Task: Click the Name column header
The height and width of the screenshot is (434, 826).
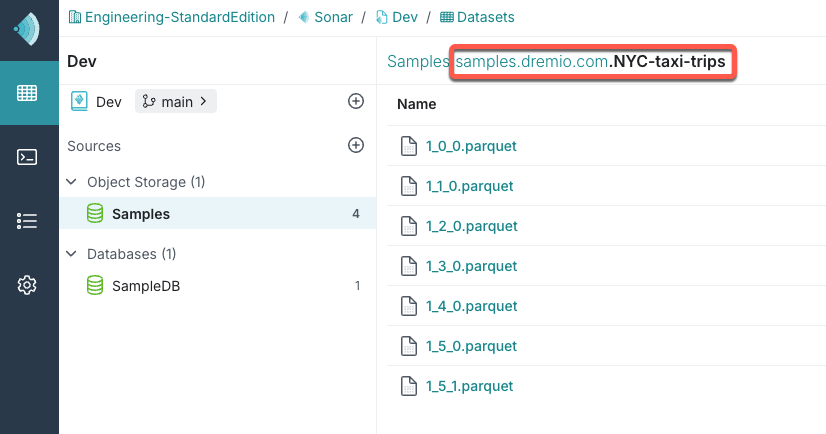Action: [417, 104]
